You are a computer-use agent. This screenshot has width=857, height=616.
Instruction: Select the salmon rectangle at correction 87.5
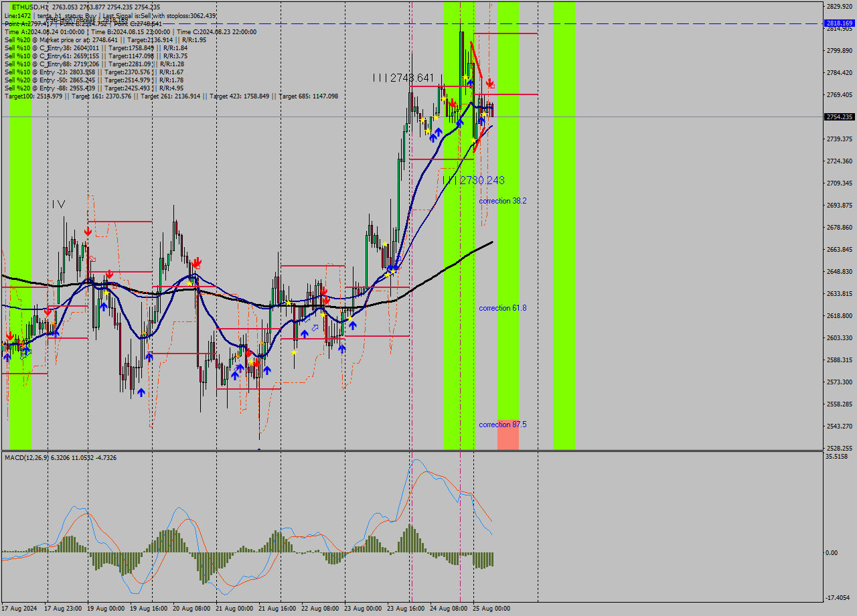click(x=508, y=435)
